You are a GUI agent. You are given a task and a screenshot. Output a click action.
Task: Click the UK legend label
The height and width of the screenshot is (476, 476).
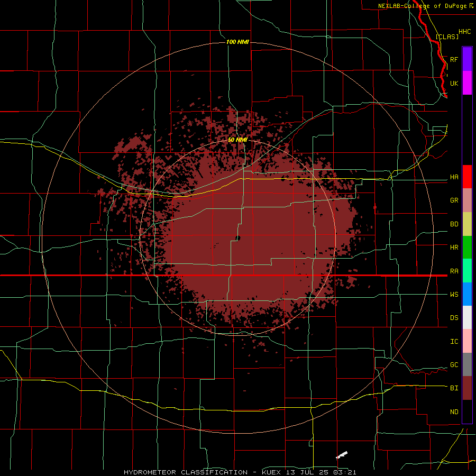(x=454, y=83)
